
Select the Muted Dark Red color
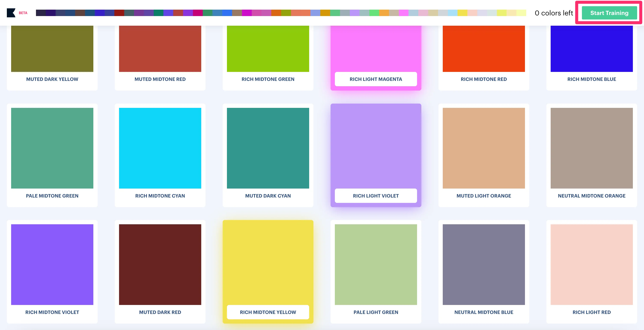(160, 264)
